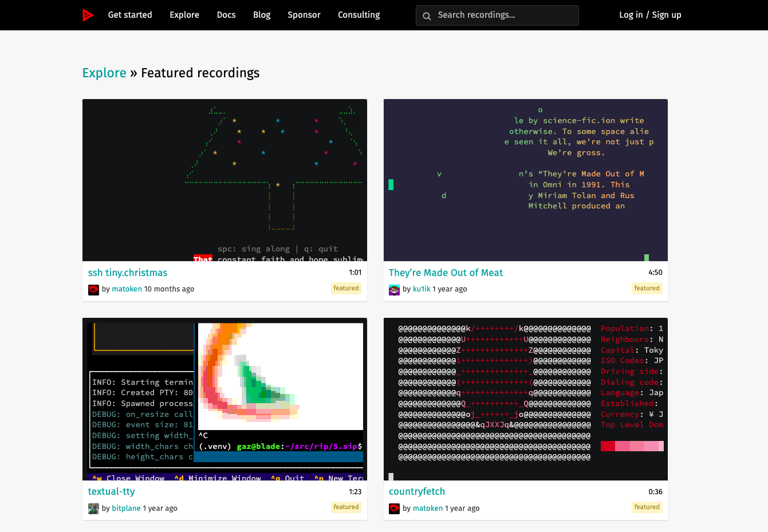Focus the Search recordings field
Screen dimensions: 768x532
click(x=497, y=15)
